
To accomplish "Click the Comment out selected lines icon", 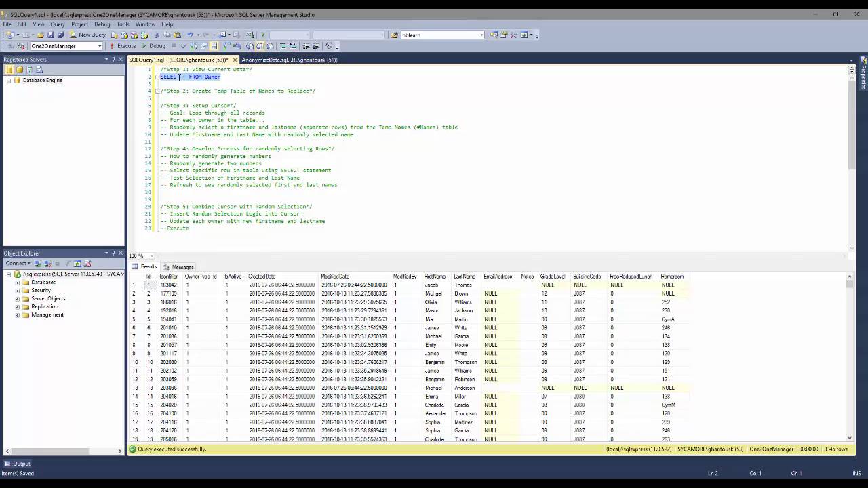I will [283, 46].
